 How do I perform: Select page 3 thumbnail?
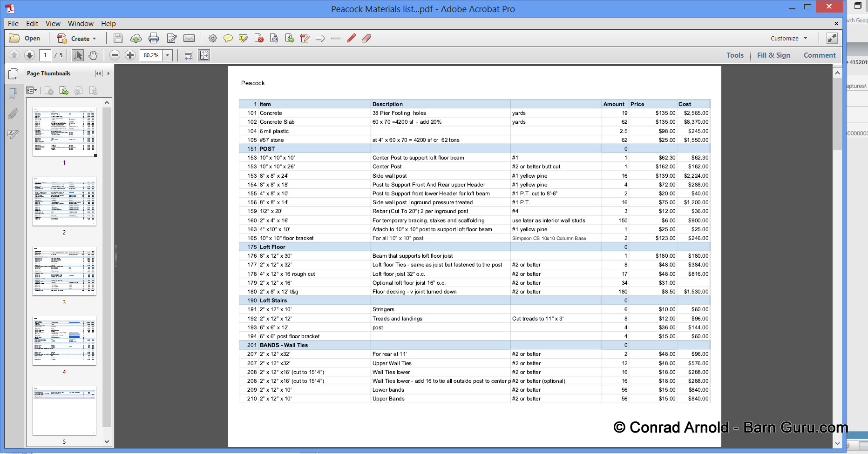coord(64,271)
